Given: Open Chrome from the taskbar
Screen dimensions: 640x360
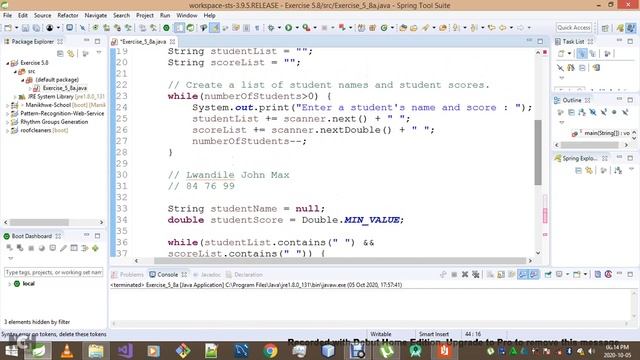Looking at the screenshot, I should [x=270, y=351].
